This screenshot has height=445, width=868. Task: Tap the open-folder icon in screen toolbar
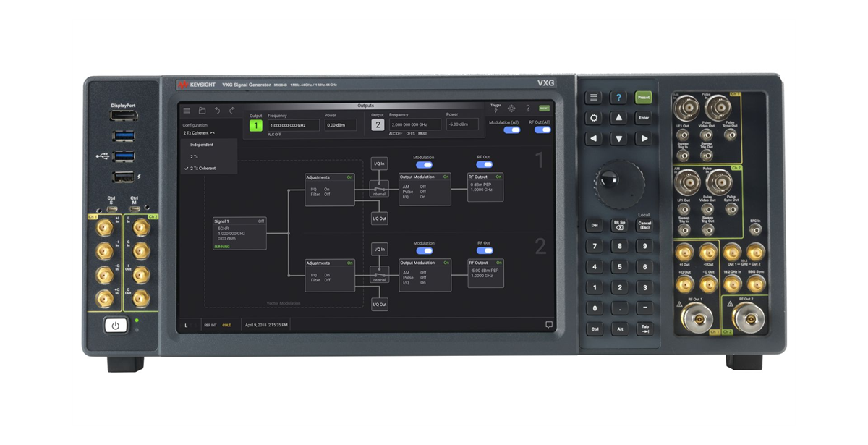(x=203, y=111)
